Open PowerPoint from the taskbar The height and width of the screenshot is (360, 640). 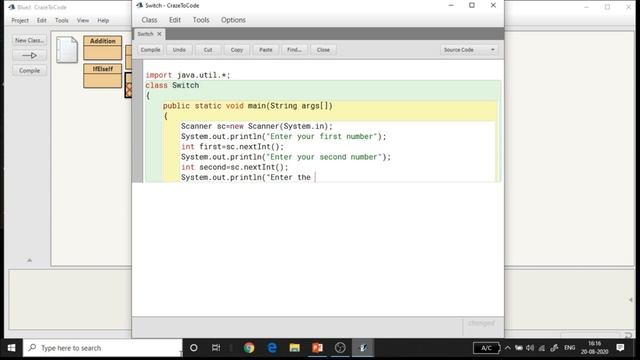coord(318,348)
